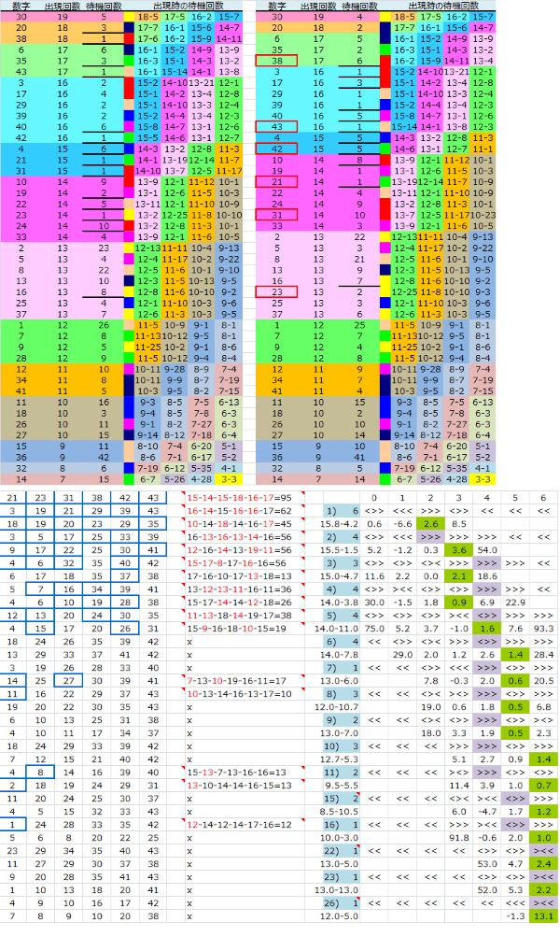Screen dimensions: 560x936
Task: Select the range cell 9.5-5.5
Action: click(x=341, y=786)
